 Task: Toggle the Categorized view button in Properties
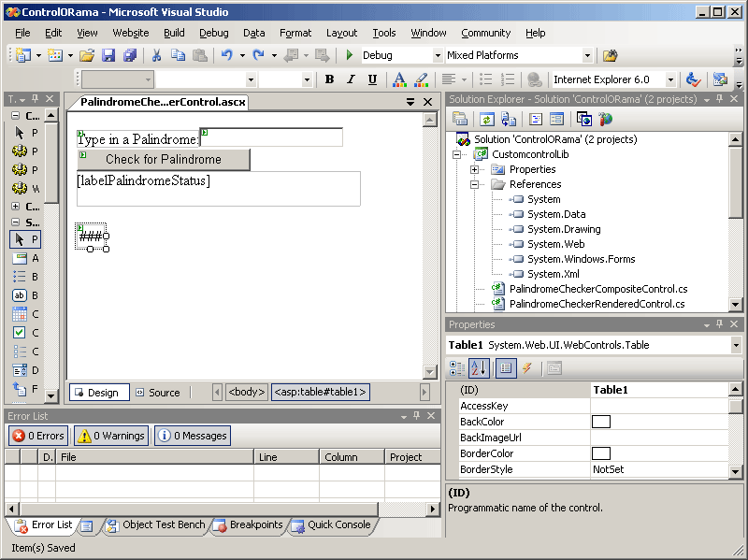point(458,367)
